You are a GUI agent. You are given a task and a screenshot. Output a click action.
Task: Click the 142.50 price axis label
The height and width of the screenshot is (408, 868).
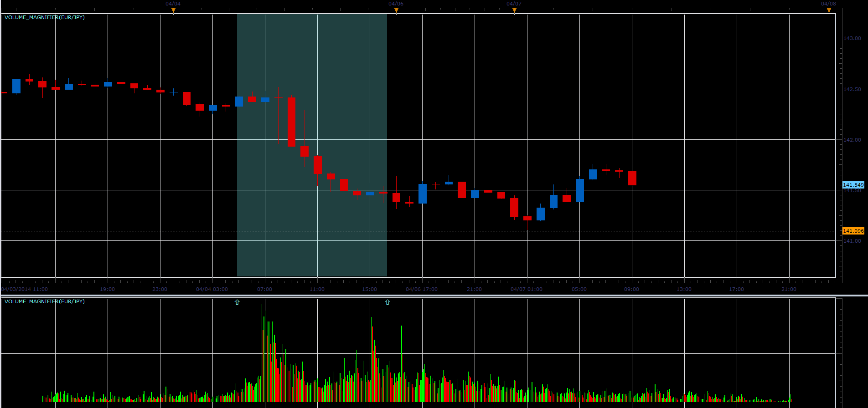tap(852, 89)
